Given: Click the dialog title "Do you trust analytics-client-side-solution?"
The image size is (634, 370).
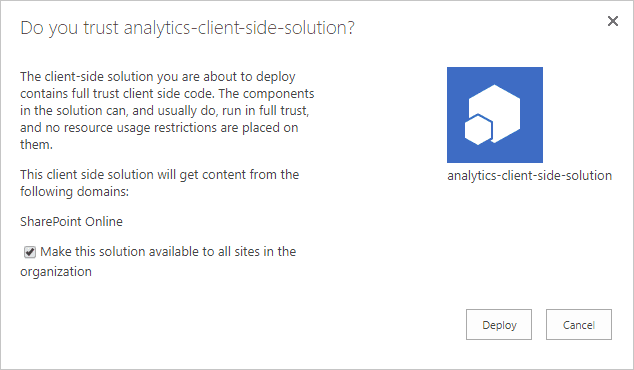Looking at the screenshot, I should point(187,28).
